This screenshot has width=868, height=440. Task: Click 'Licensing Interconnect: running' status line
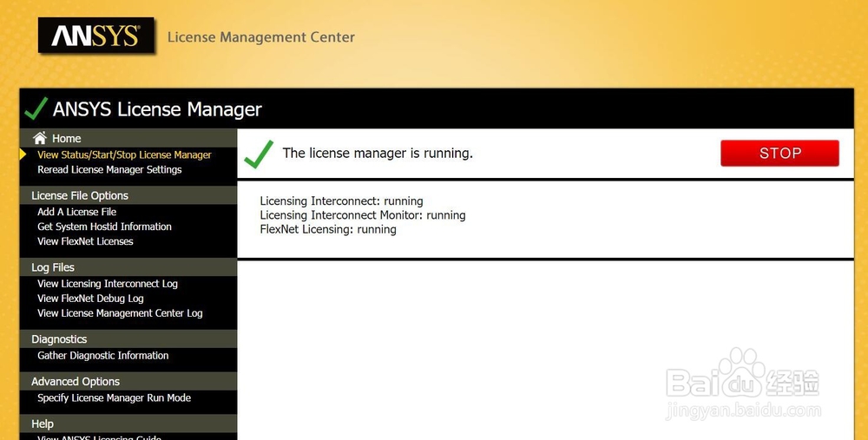coord(341,200)
